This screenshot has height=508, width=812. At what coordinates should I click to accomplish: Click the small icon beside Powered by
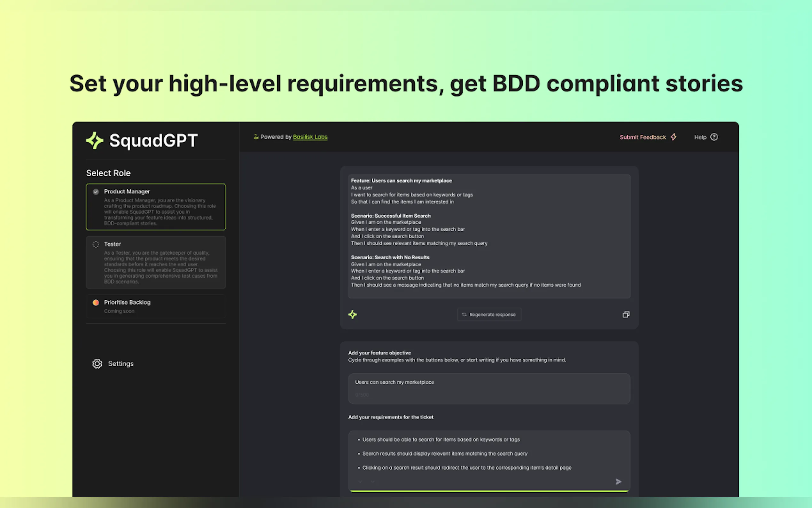click(256, 137)
